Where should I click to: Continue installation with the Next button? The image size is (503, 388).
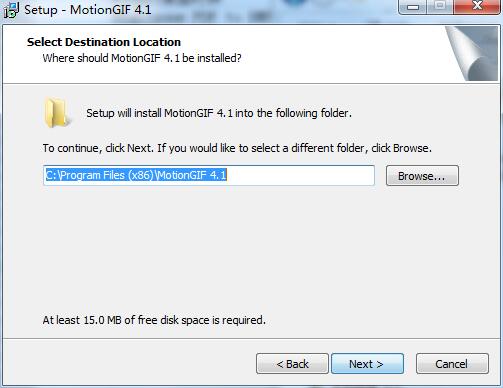[x=367, y=364]
